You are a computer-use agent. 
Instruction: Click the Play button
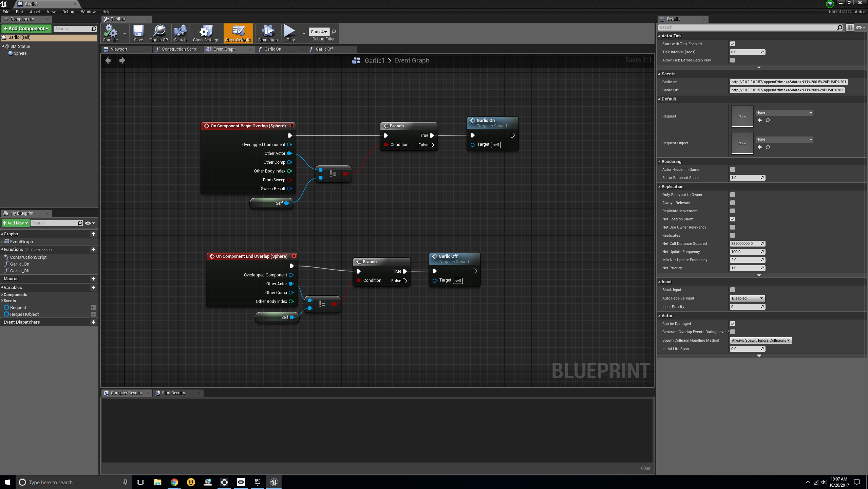(x=290, y=33)
